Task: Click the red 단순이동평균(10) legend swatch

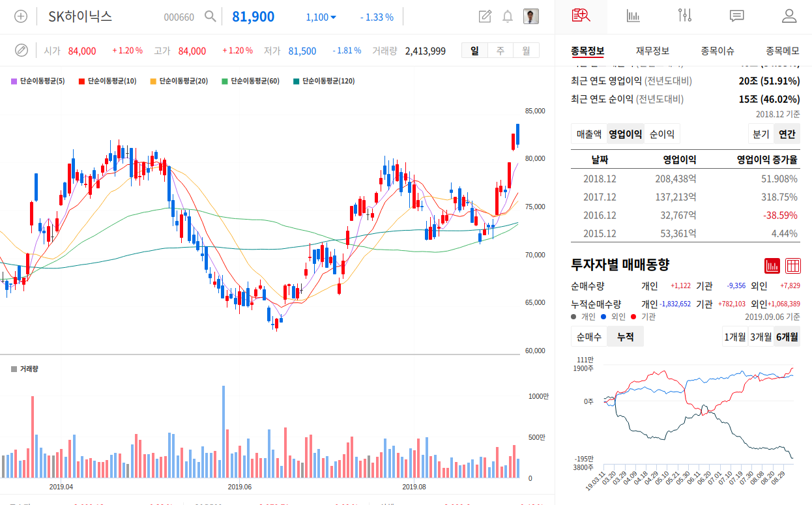Action: (81, 81)
